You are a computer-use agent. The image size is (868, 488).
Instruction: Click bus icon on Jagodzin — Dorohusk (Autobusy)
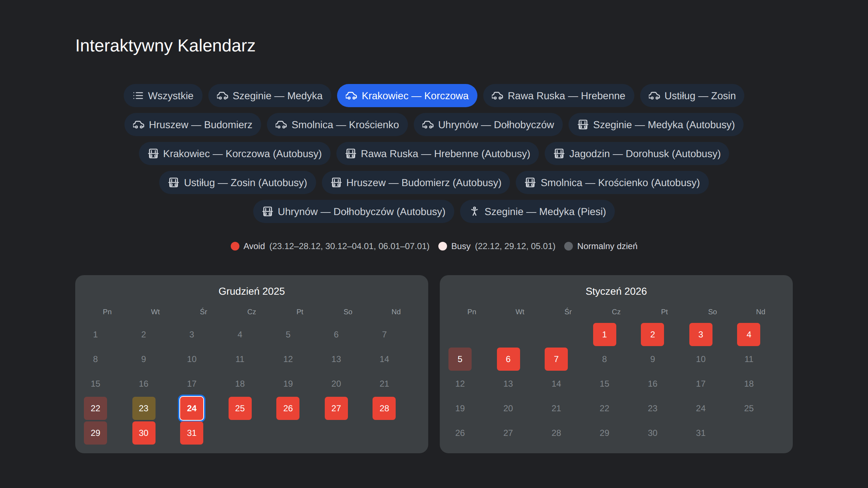(559, 153)
